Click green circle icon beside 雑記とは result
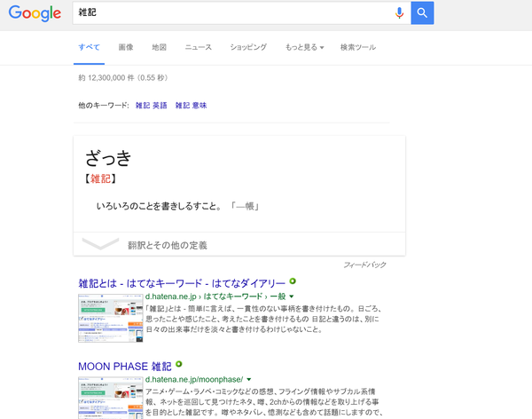The width and height of the screenshot is (532, 419). point(293,281)
